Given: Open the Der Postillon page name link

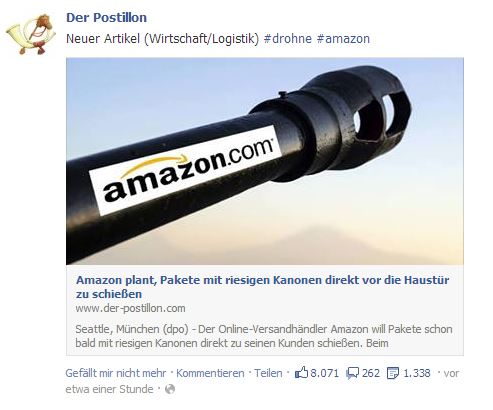Looking at the screenshot, I should (106, 18).
